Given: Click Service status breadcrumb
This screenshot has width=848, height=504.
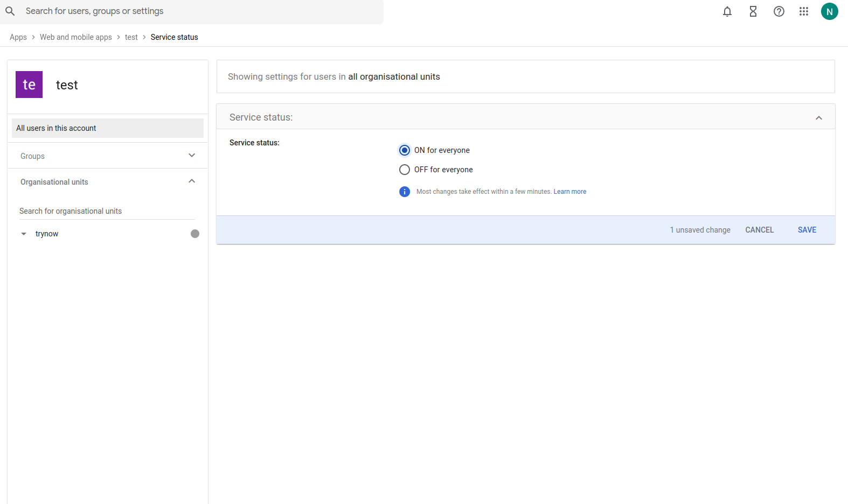Looking at the screenshot, I should [175, 37].
